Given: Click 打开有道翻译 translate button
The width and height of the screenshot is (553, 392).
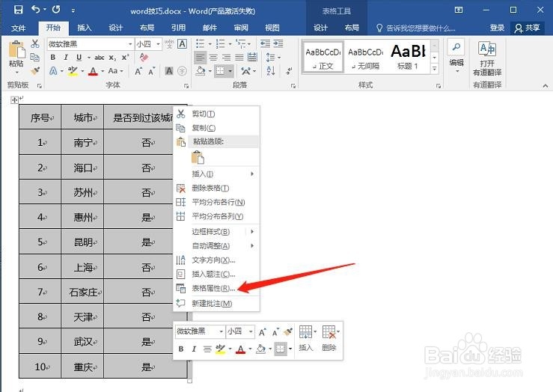Looking at the screenshot, I should pyautogui.click(x=487, y=58).
